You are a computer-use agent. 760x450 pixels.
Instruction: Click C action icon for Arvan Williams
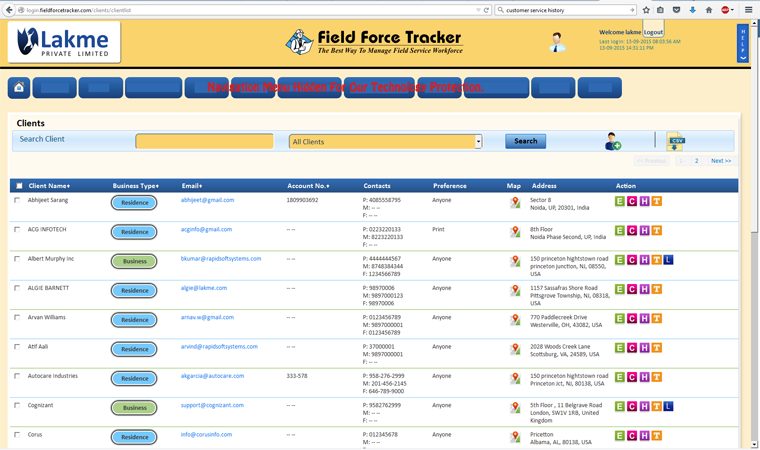[632, 319]
